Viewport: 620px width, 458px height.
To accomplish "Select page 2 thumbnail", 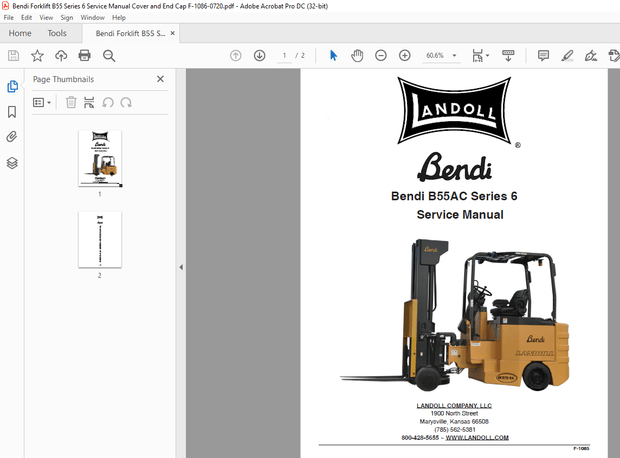I will click(x=100, y=240).
